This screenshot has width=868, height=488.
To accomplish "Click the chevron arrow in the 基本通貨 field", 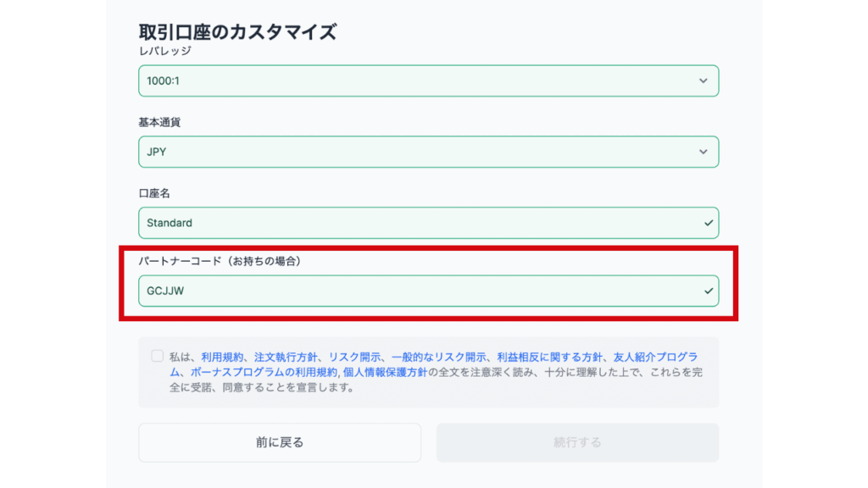I will click(703, 152).
